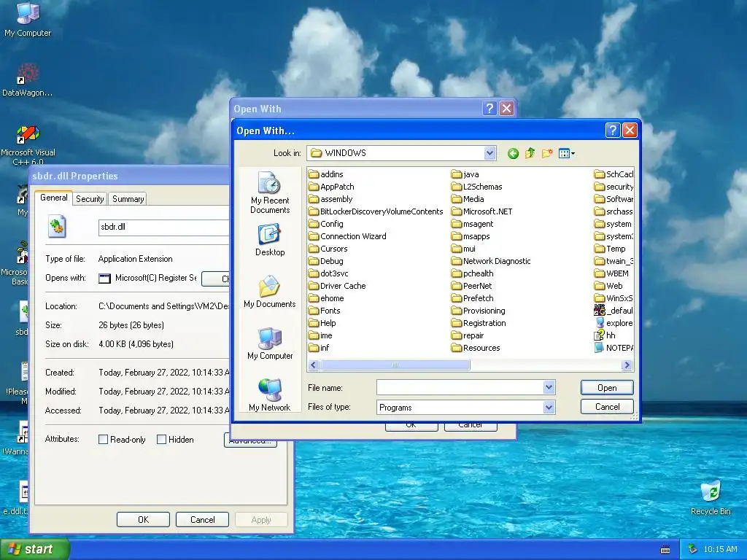Select the Help folder
The image size is (747, 560).
point(322,323)
